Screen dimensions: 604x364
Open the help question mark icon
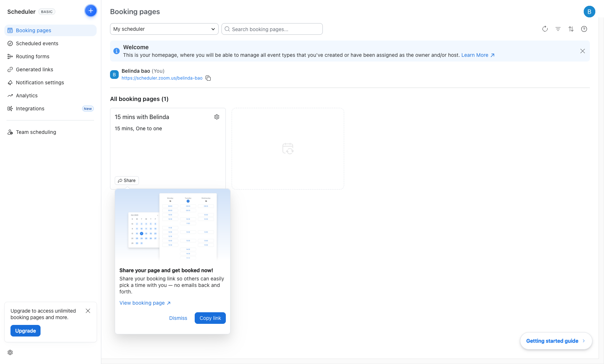point(584,29)
